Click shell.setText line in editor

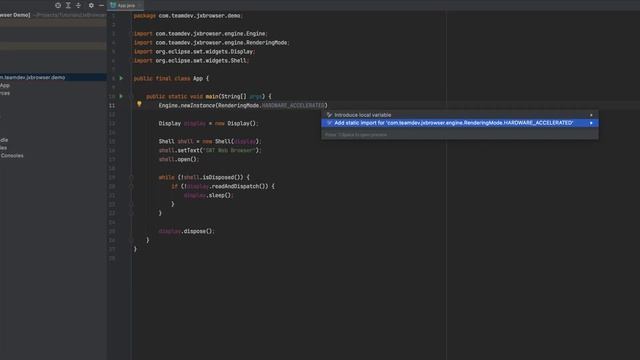(x=210, y=150)
